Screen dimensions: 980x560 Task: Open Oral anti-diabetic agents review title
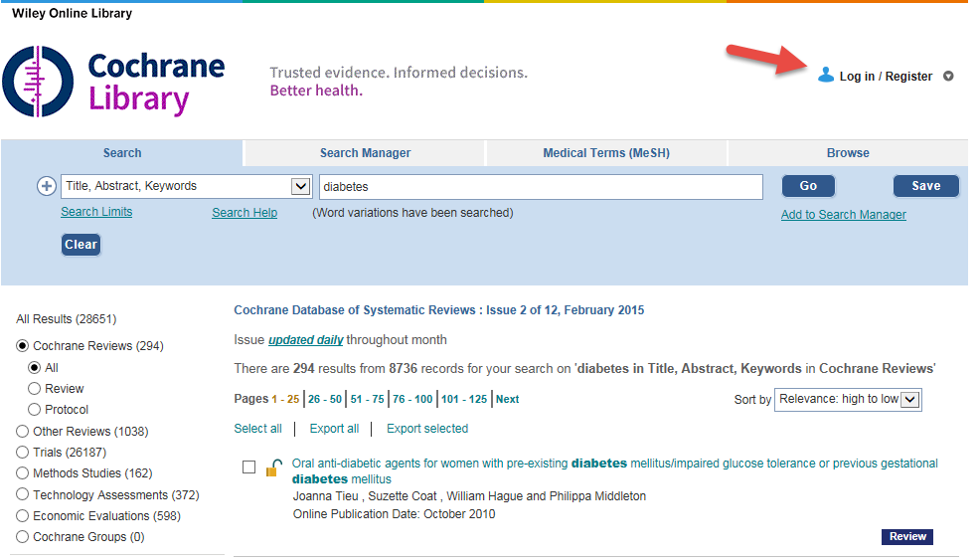click(x=614, y=471)
